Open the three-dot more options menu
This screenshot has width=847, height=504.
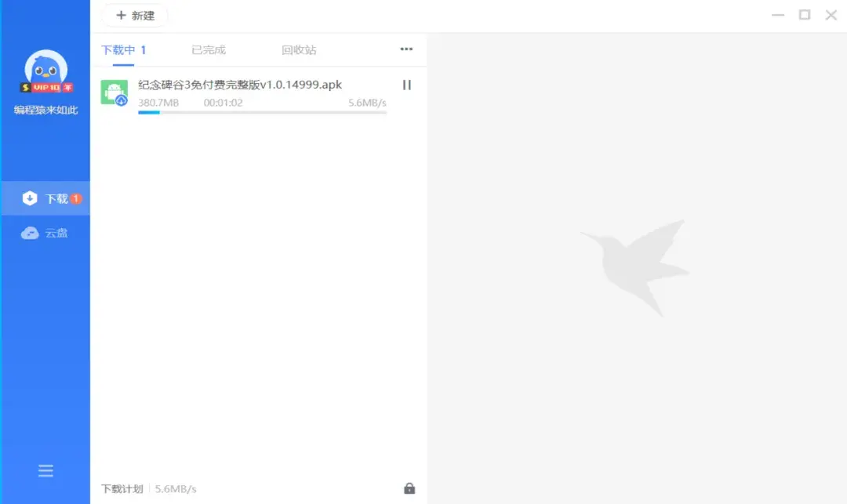pos(406,49)
